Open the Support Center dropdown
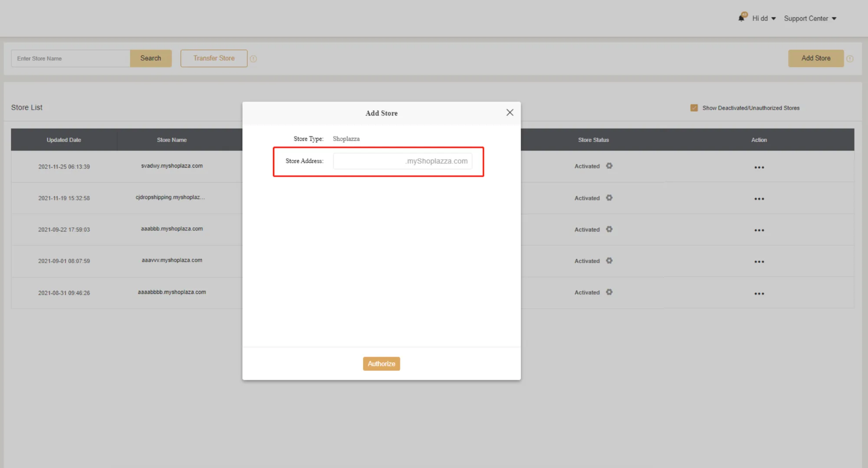 coord(810,18)
